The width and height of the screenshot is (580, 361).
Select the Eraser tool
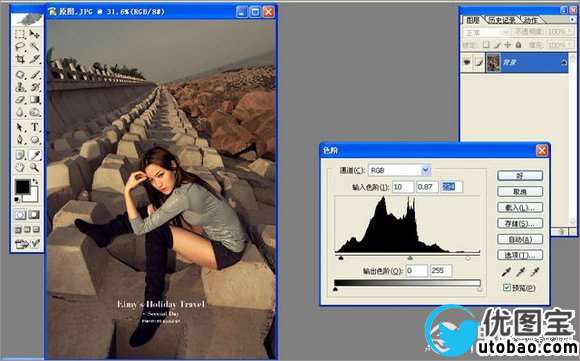click(x=20, y=100)
